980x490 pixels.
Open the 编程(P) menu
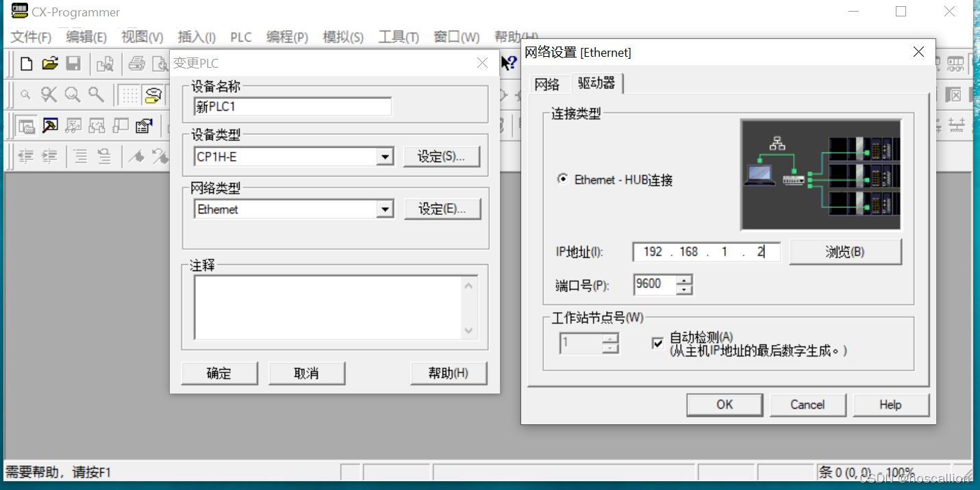coord(287,37)
